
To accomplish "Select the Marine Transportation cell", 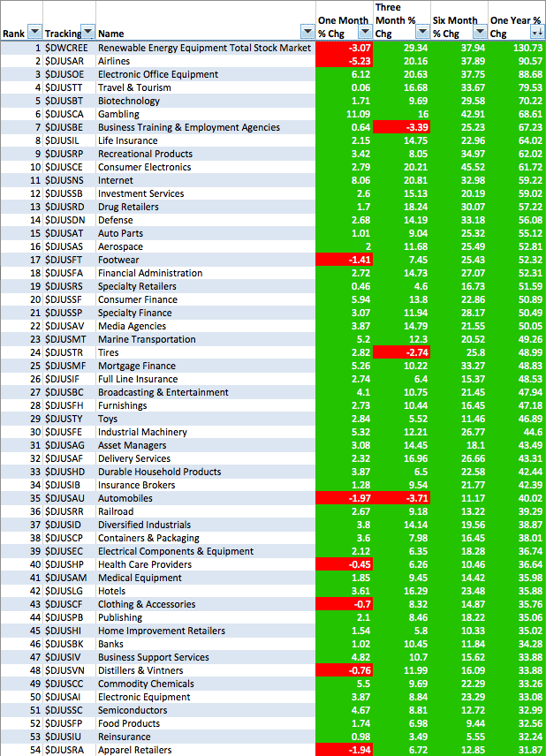I will click(206, 339).
